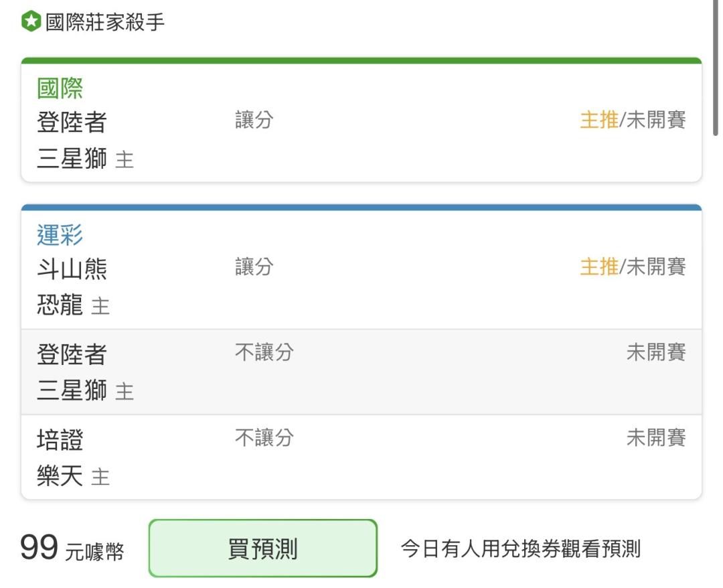Open the 斗山熊 team entry

72,269
